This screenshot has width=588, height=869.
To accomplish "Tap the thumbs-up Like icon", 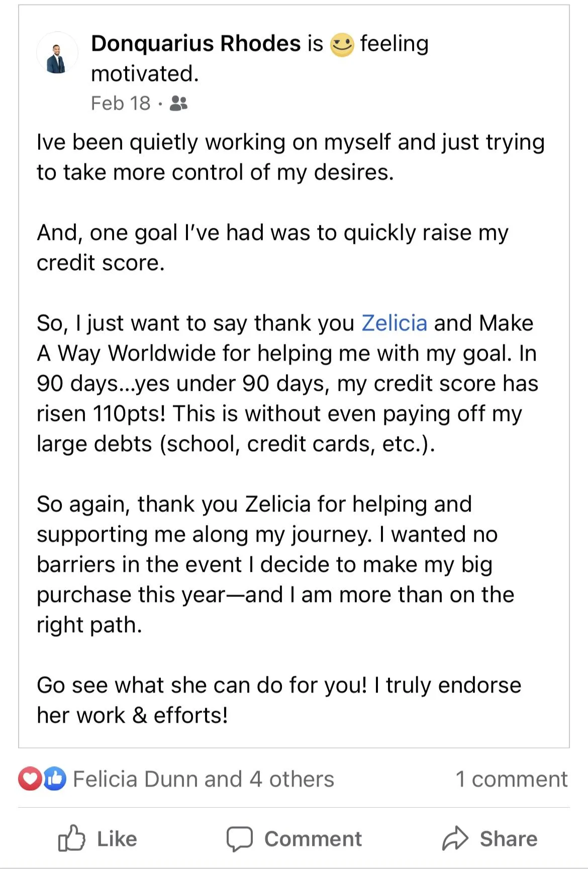I will tap(71, 838).
